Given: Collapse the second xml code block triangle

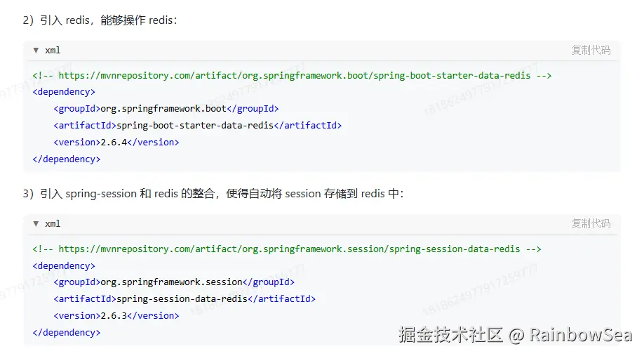Looking at the screenshot, I should [36, 223].
